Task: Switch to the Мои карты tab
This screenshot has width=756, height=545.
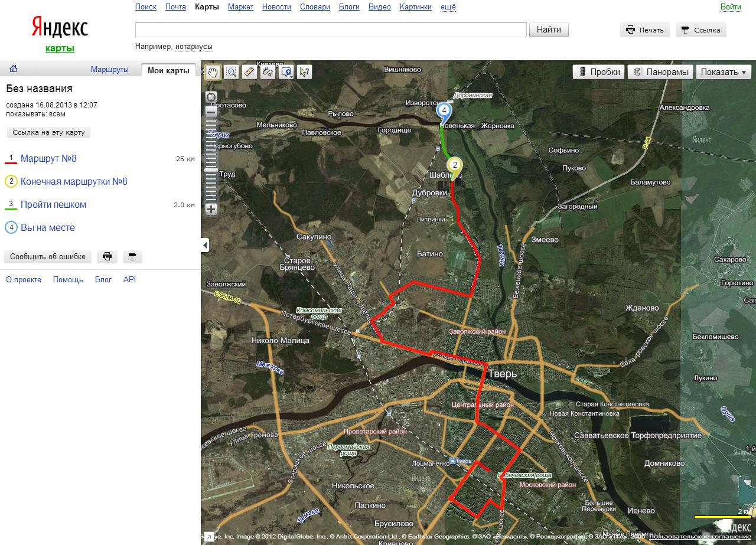Action: (x=168, y=70)
